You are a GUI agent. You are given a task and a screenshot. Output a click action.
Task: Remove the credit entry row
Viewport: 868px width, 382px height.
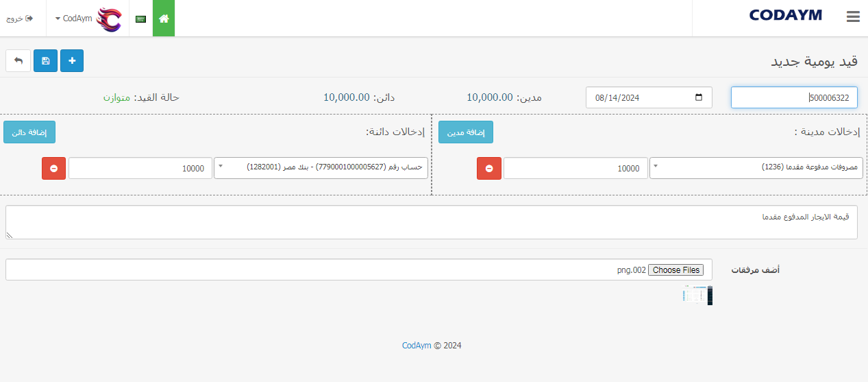tap(53, 168)
